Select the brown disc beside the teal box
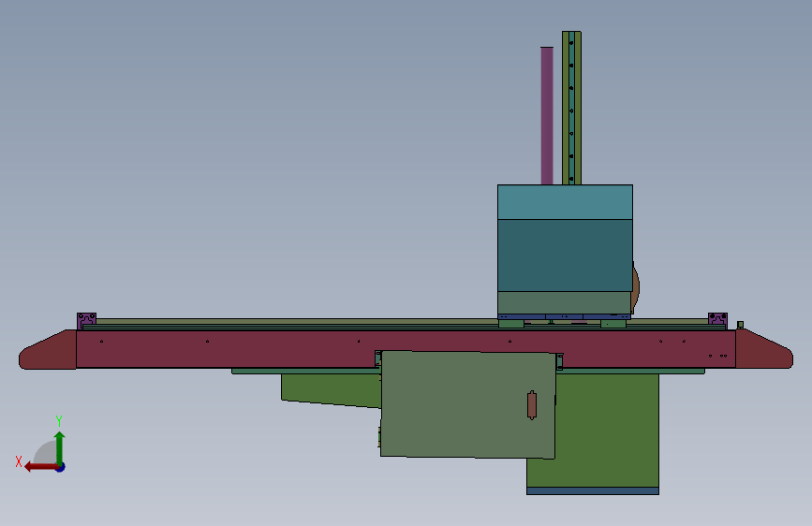This screenshot has width=812, height=526. pos(636,286)
